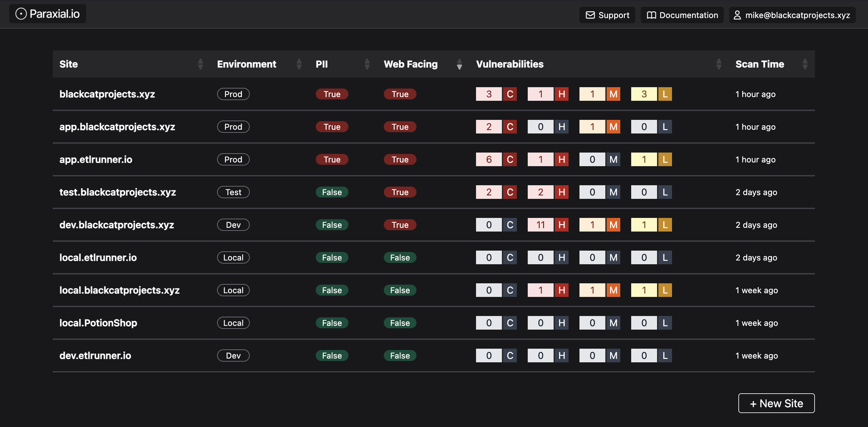Click Prod tag for app.etlrunner.io
This screenshot has width=868, height=427.
[x=233, y=159]
